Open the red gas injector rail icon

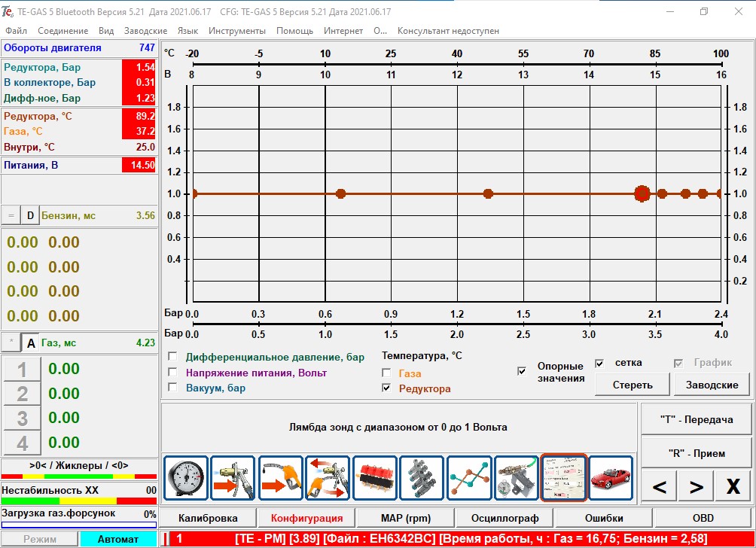pos(375,478)
